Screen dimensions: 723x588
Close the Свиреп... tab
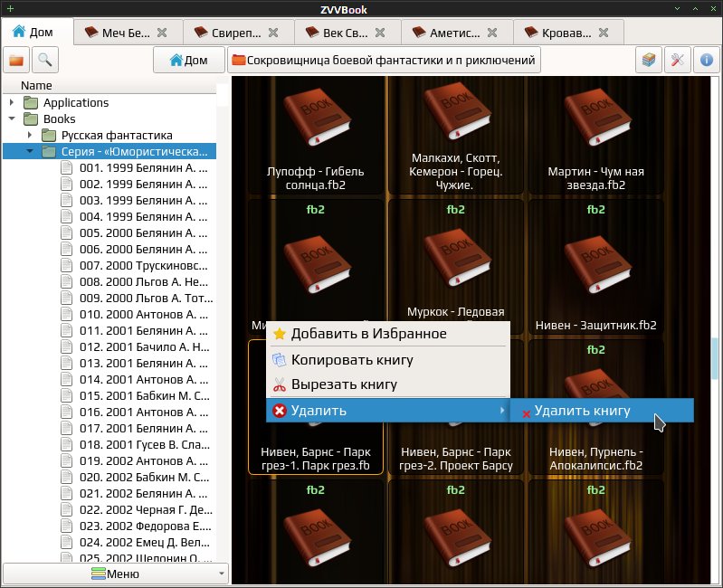(x=273, y=33)
